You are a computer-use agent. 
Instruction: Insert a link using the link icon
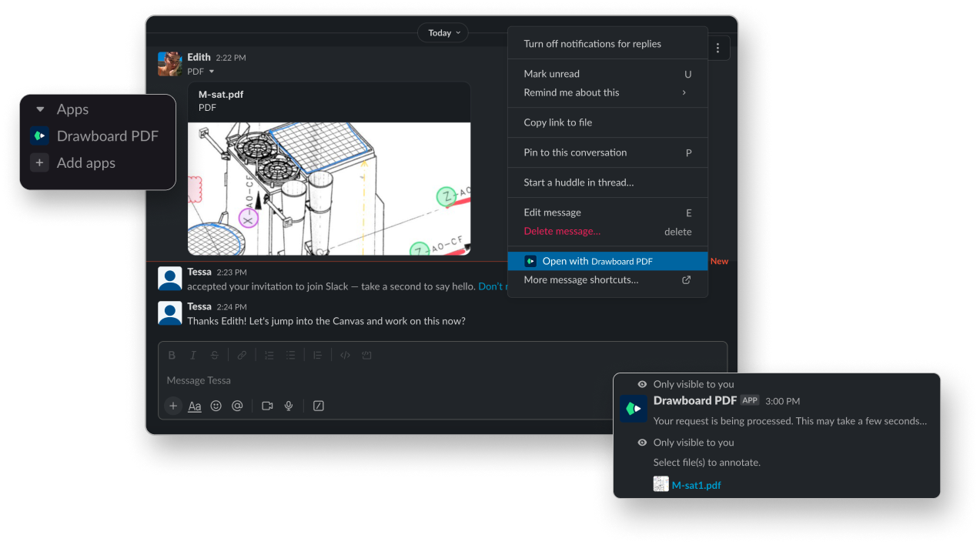click(x=242, y=355)
